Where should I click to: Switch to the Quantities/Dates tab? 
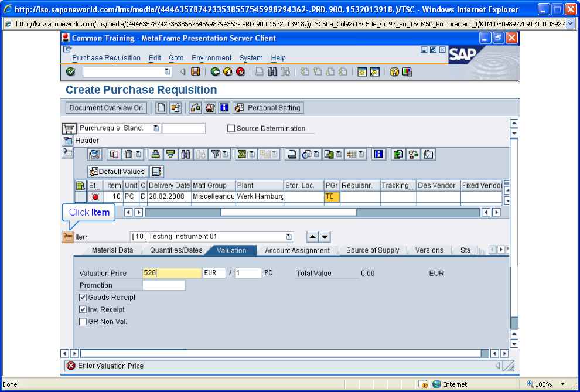pyautogui.click(x=176, y=250)
